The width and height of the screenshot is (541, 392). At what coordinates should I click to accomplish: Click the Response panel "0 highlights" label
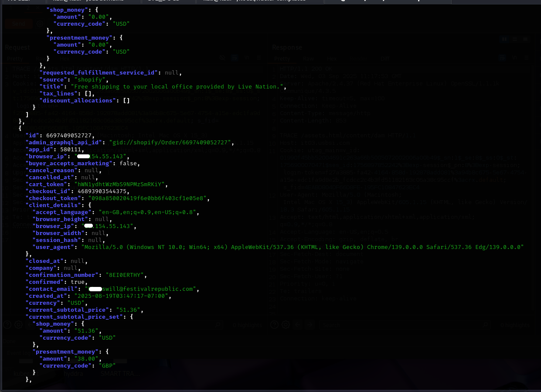click(x=515, y=325)
